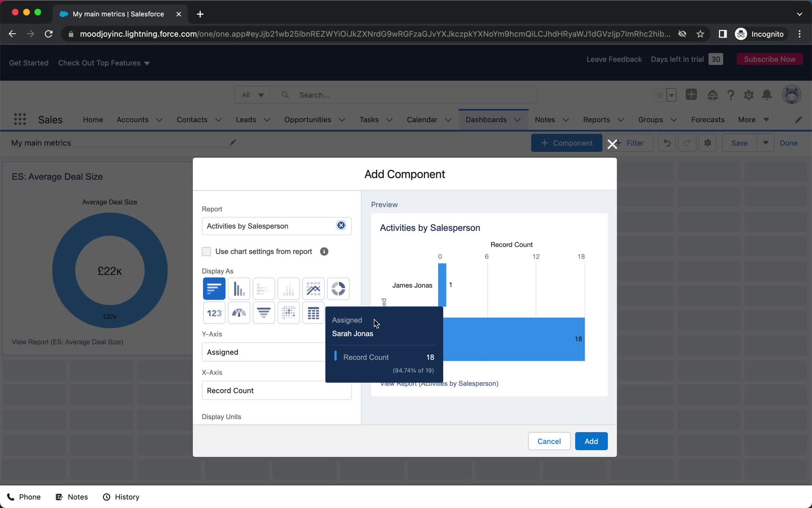Select the donut/pie chart display type
Image resolution: width=812 pixels, height=508 pixels.
[x=338, y=288]
